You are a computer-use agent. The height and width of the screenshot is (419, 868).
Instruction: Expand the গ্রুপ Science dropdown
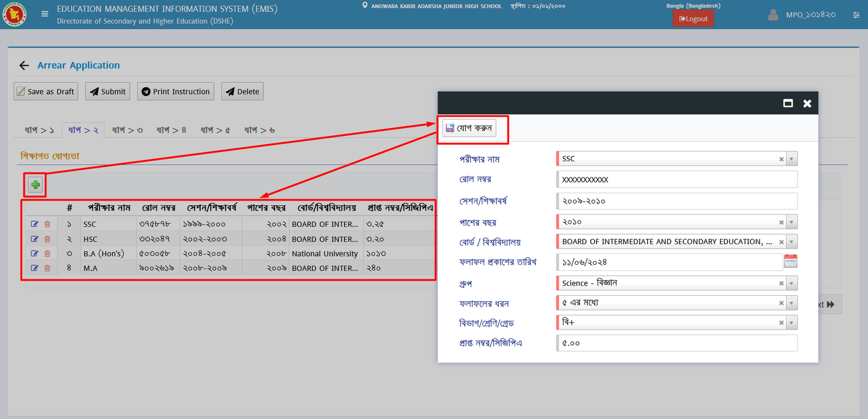click(792, 283)
